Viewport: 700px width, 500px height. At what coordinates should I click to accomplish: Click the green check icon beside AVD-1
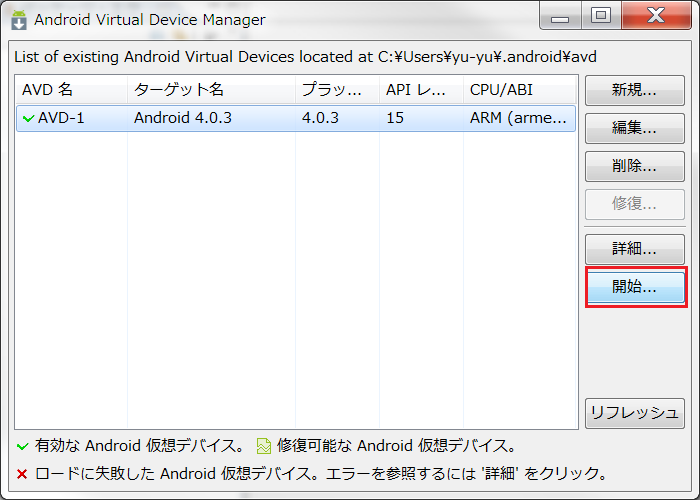click(x=29, y=118)
